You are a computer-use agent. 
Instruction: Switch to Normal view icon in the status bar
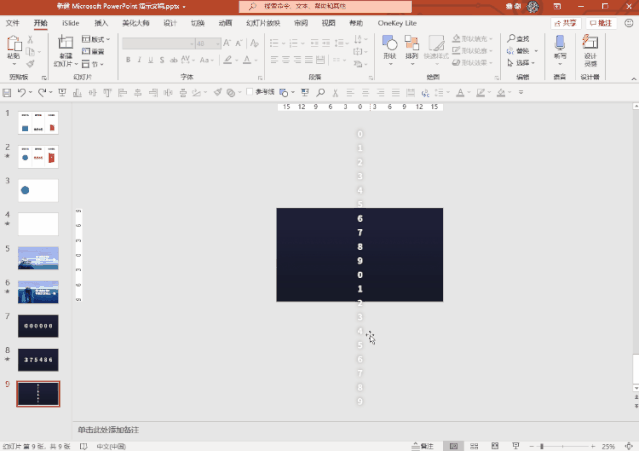pos(454,446)
